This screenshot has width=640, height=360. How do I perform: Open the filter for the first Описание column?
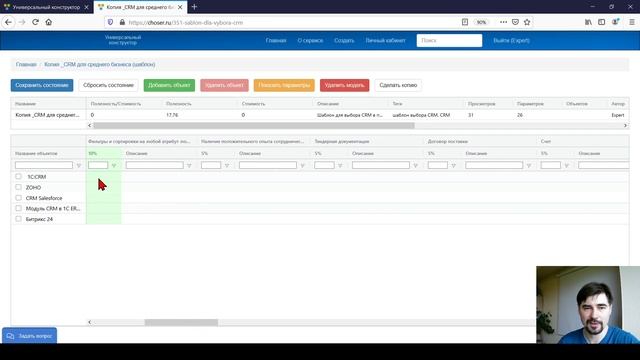point(189,165)
